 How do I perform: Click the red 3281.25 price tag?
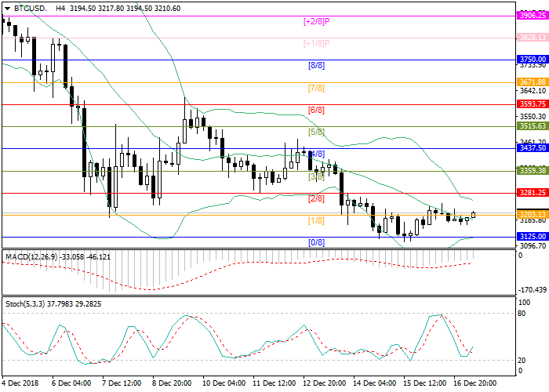point(533,192)
